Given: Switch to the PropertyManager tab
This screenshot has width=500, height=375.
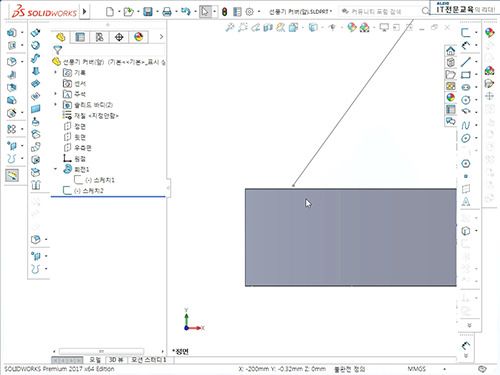Looking at the screenshot, I should point(80,37).
